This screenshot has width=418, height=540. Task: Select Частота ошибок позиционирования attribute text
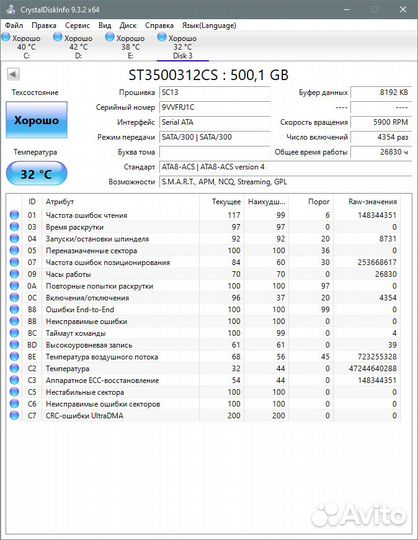click(108, 262)
